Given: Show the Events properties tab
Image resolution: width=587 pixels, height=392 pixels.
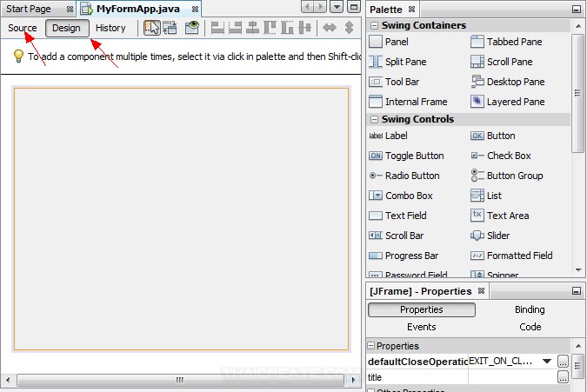Looking at the screenshot, I should [422, 327].
